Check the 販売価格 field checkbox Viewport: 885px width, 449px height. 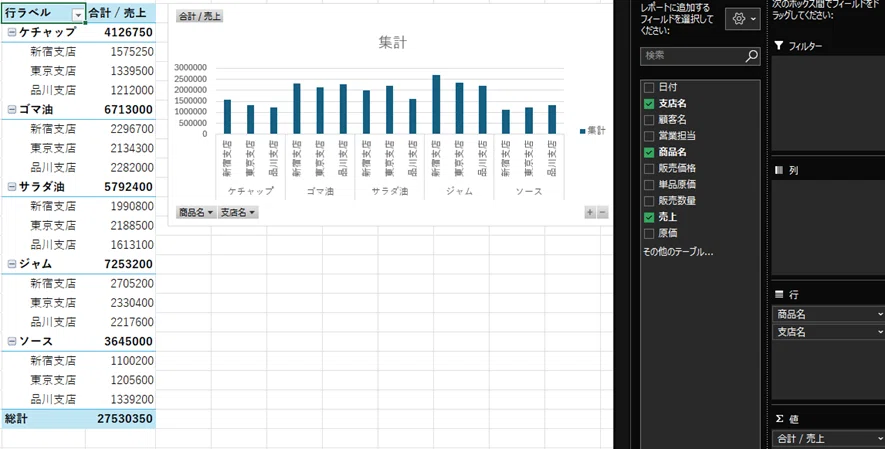coord(649,168)
